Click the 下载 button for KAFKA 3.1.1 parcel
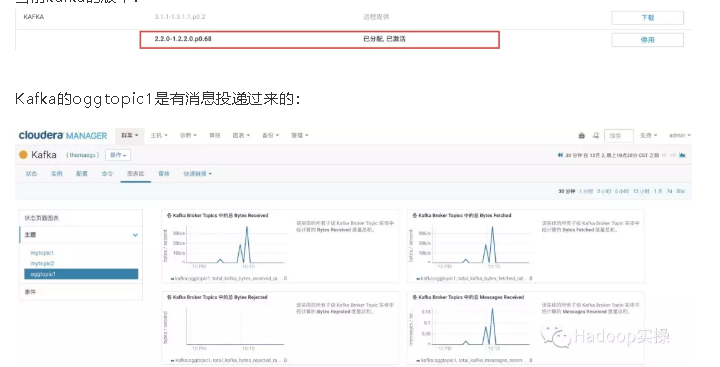The width and height of the screenshot is (720, 367). 647,18
